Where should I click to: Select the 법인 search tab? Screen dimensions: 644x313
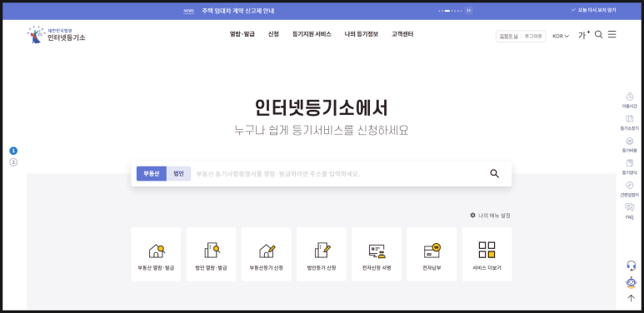178,173
